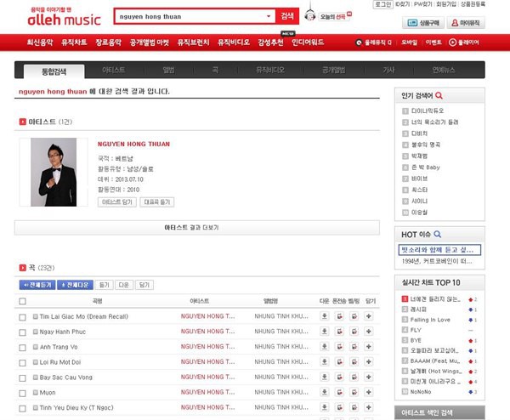510x420 pixels.
Task: Add Anh Trang Vo with plus icon
Action: [x=369, y=347]
